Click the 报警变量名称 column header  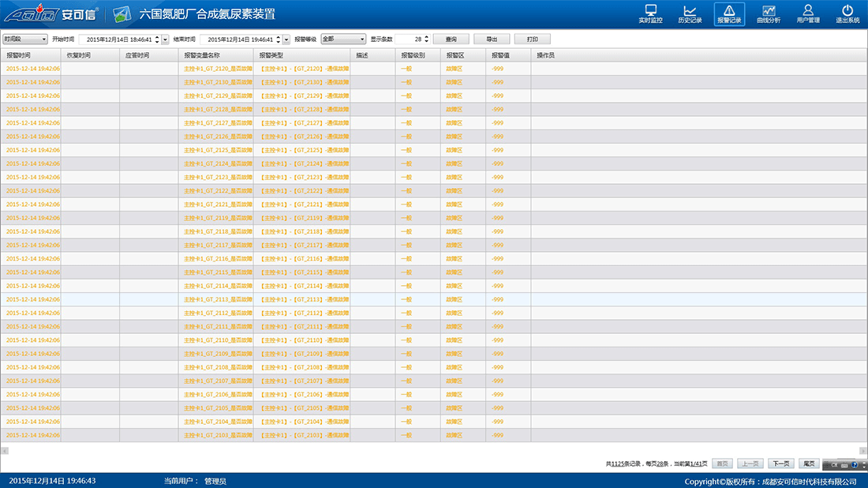click(x=216, y=55)
